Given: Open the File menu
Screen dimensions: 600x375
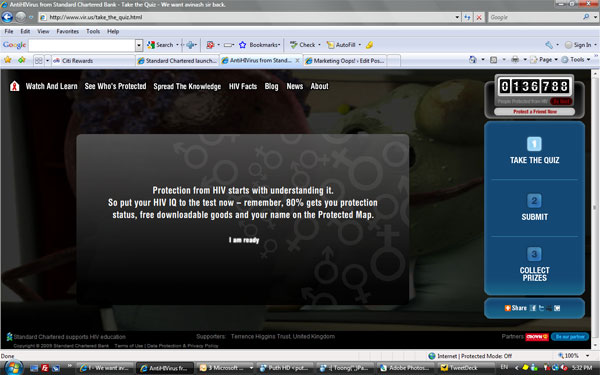Looking at the screenshot, I should coord(9,31).
